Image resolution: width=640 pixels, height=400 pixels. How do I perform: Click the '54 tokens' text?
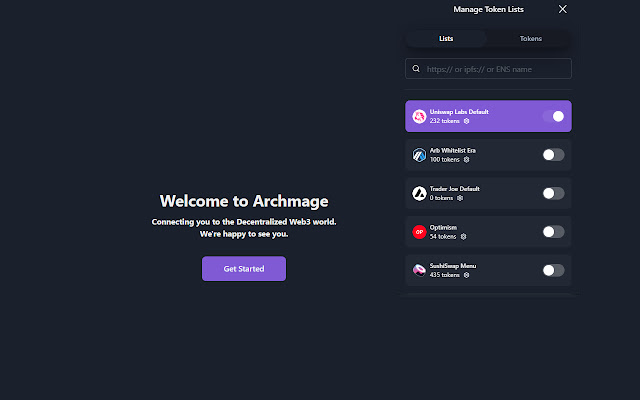click(443, 237)
